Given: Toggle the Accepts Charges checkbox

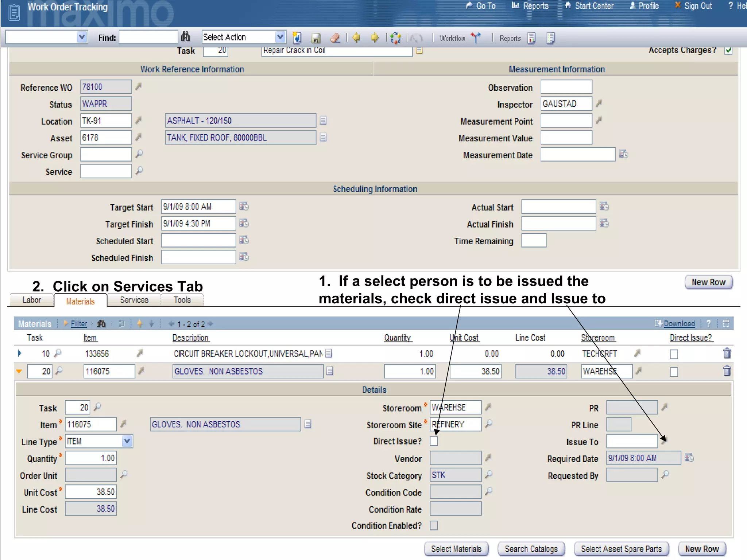Looking at the screenshot, I should coord(728,51).
